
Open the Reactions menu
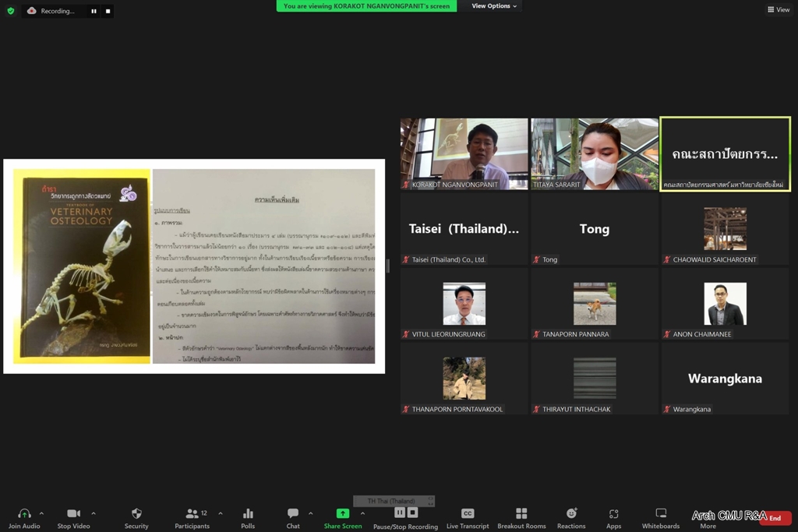(x=571, y=518)
